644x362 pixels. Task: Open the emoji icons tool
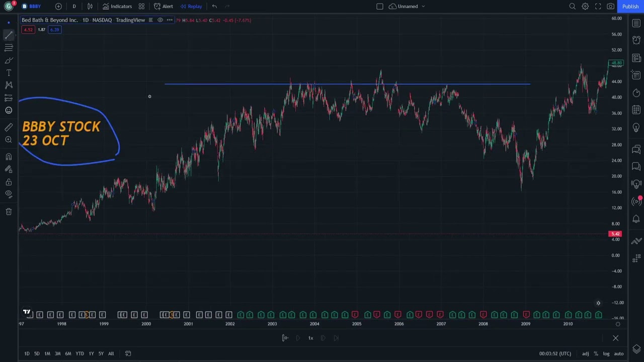pyautogui.click(x=9, y=111)
